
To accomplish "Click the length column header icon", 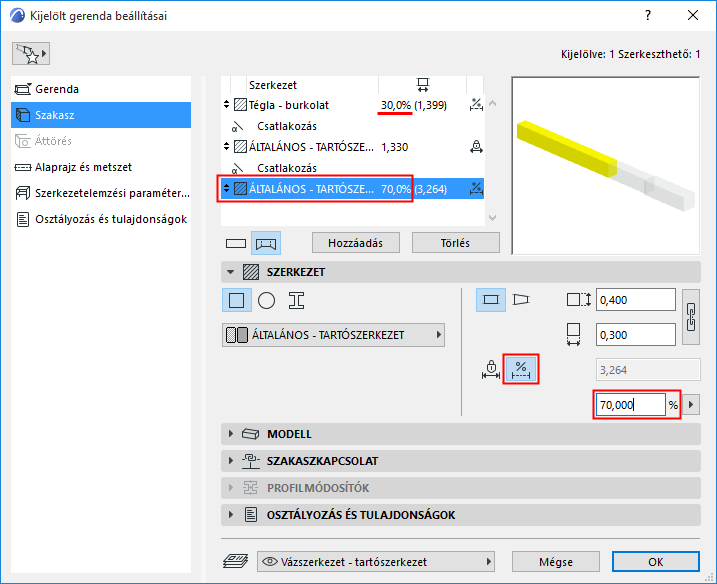I will coord(423,85).
